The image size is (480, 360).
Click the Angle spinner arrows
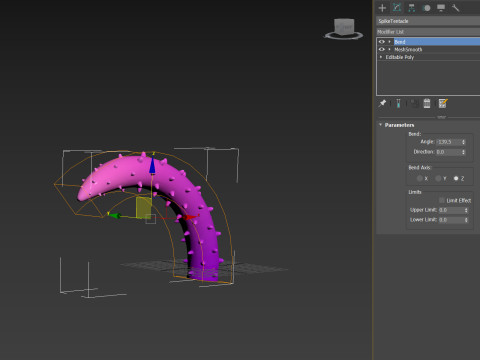463,142
